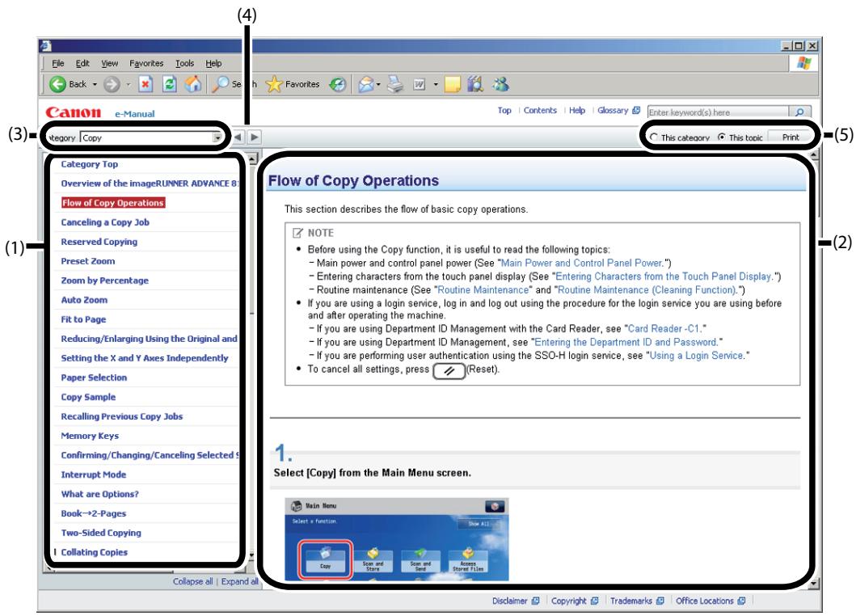Click the next topic arrow icon
This screenshot has width=856, height=616.
252,137
